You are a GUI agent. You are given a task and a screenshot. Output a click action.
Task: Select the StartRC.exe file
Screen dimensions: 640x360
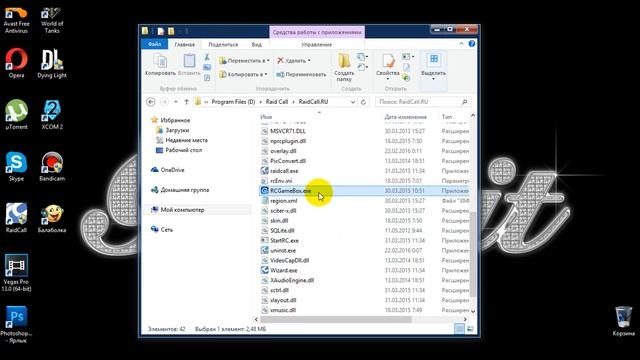pos(284,240)
